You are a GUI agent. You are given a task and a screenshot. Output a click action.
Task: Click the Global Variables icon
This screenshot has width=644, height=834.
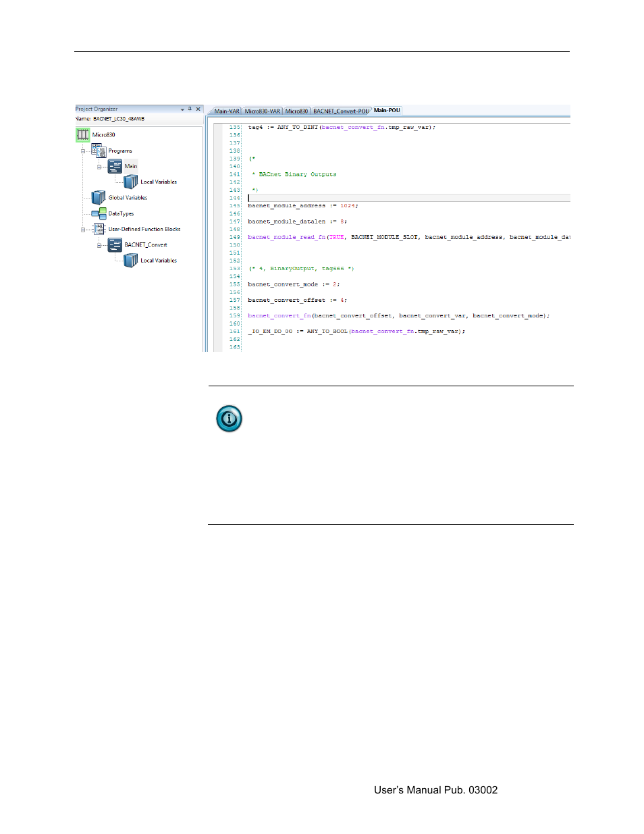coord(99,197)
